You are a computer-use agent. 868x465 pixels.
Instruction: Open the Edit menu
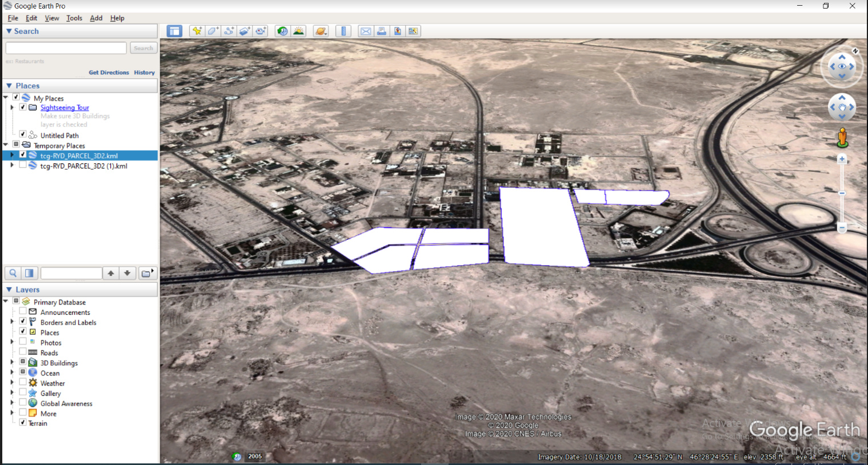click(x=31, y=18)
